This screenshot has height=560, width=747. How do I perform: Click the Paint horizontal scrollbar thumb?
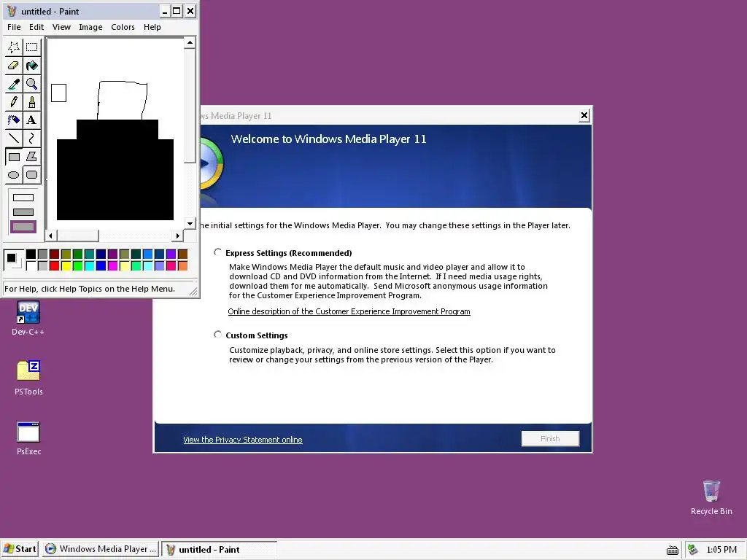click(x=77, y=236)
